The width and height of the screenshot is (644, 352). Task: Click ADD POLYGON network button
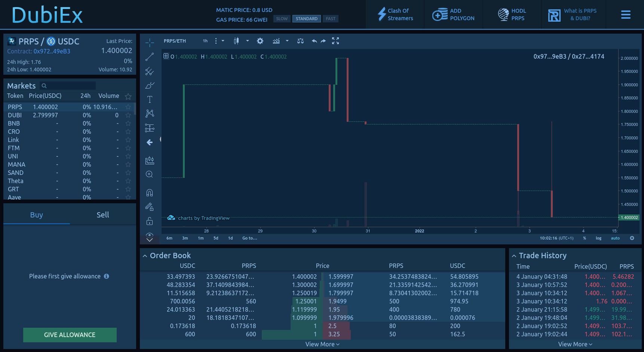point(453,15)
